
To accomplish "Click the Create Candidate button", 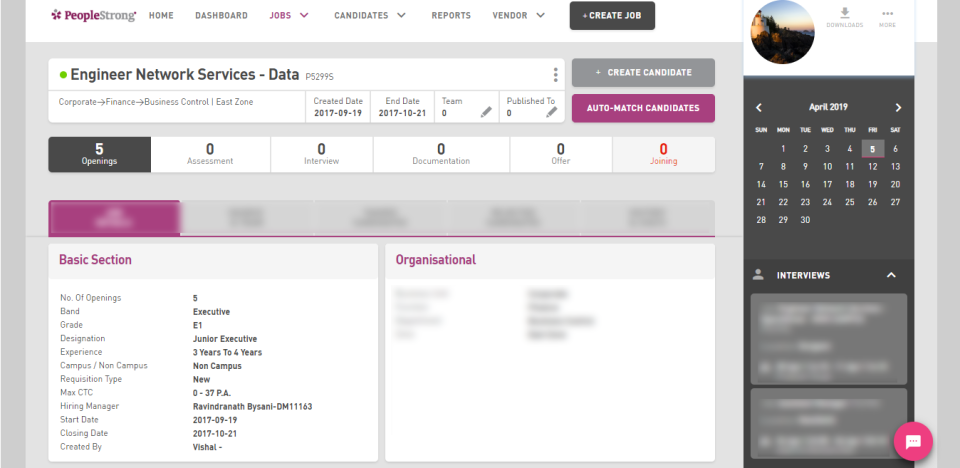I will click(643, 72).
